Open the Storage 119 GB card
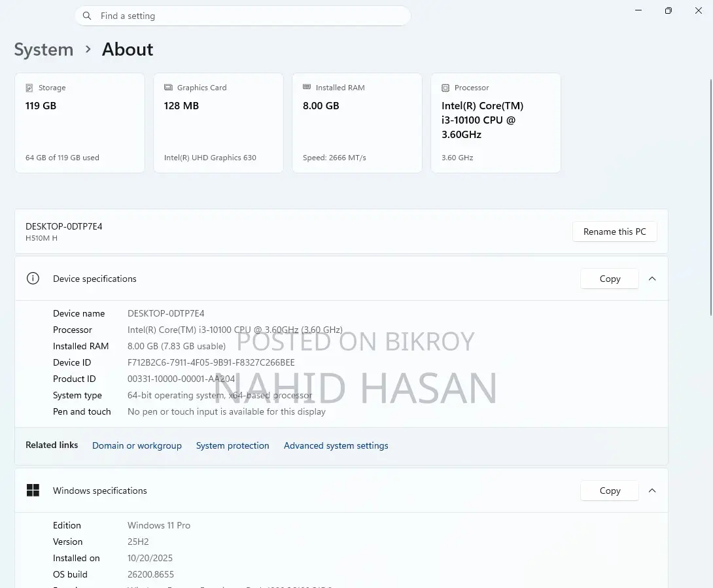Image resolution: width=713 pixels, height=588 pixels. coord(80,123)
